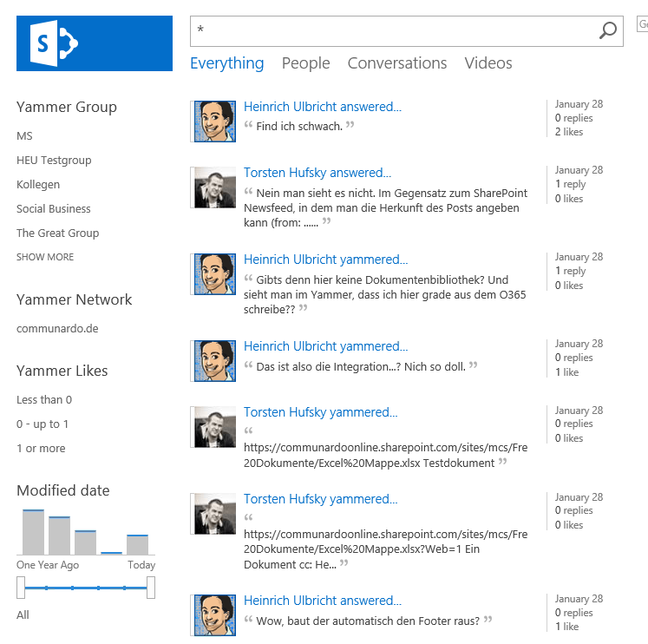Open 'Torsten Hufsky answered...' result link
Viewport: 648px width, 644px height.
(317, 173)
